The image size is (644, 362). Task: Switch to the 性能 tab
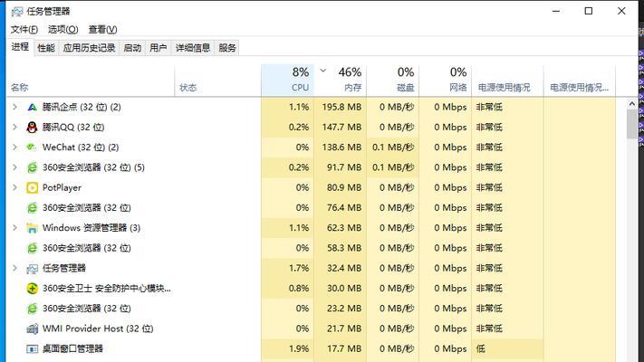tap(46, 48)
